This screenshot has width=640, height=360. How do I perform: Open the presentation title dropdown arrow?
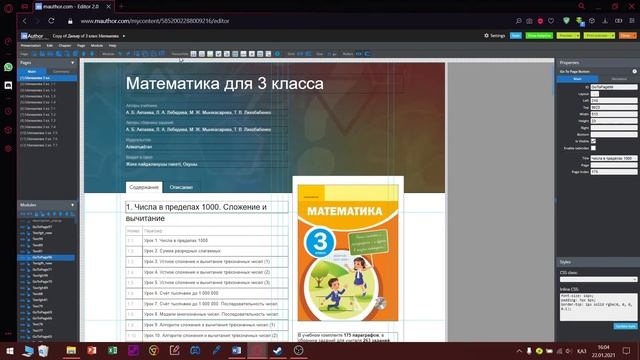pyautogui.click(x=124, y=36)
